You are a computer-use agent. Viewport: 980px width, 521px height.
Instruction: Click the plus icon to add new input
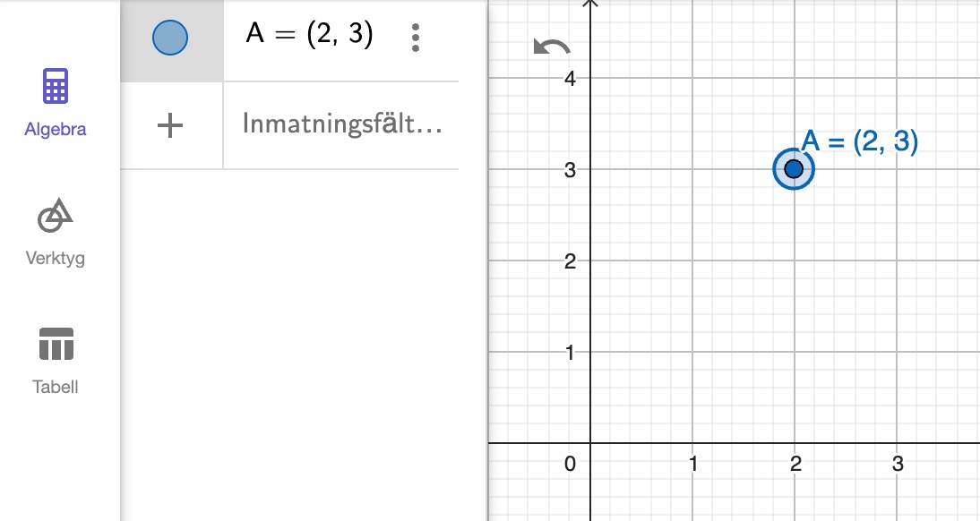click(169, 124)
